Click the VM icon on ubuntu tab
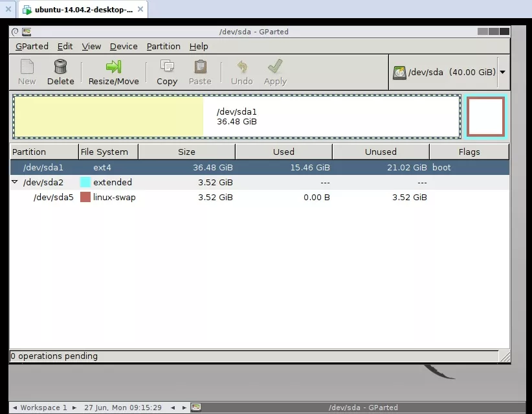Screen dimensions: 532x414 pos(27,10)
